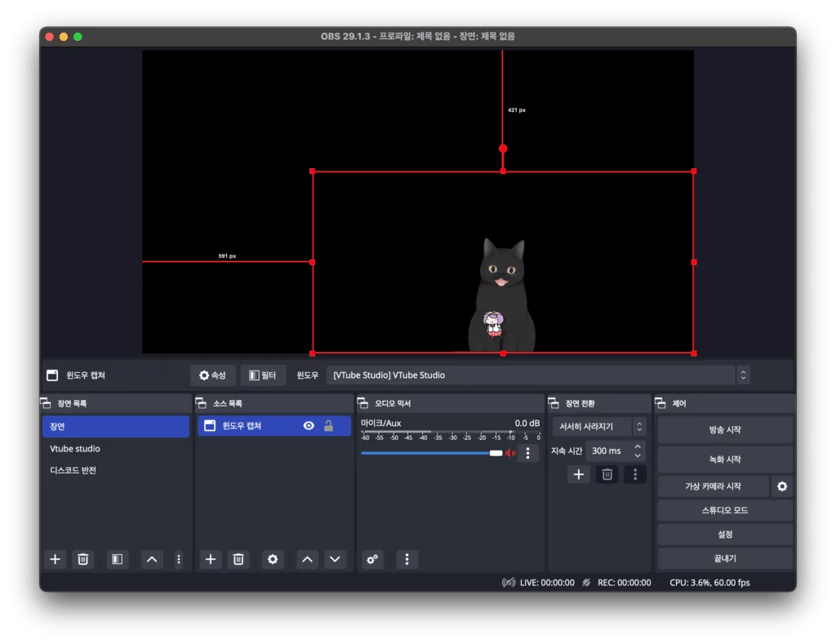Viewport: 836px width, 644px height.
Task: Open the VTube Studio window selection dropdown
Action: click(x=536, y=375)
